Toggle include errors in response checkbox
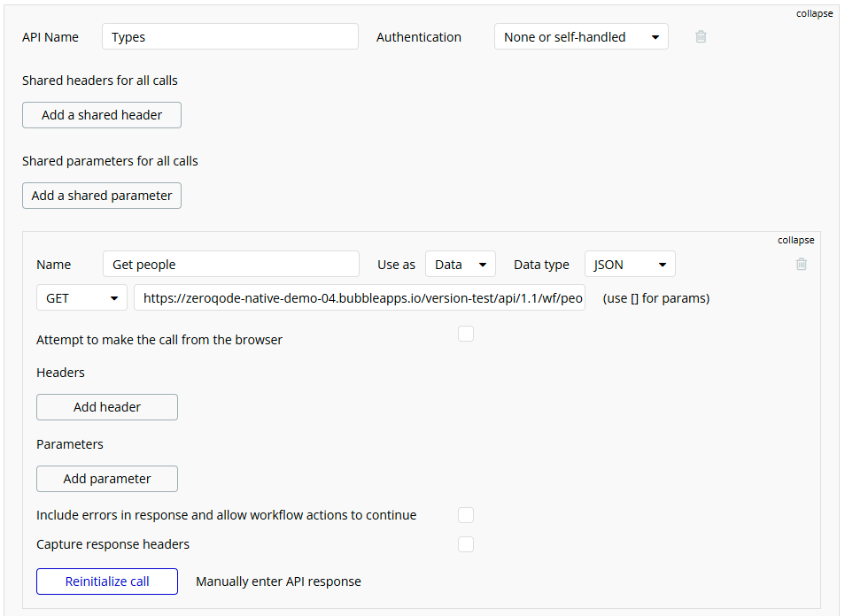The height and width of the screenshot is (616, 845). point(466,515)
